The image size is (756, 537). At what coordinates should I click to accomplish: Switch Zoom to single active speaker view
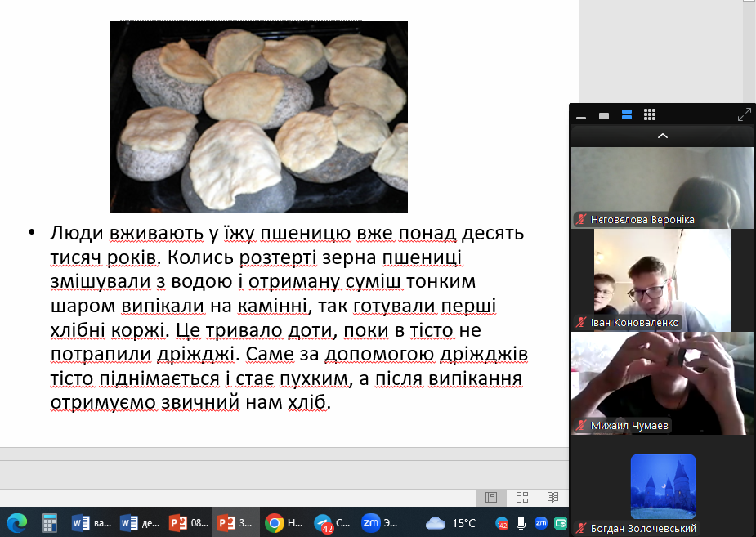[x=604, y=116]
